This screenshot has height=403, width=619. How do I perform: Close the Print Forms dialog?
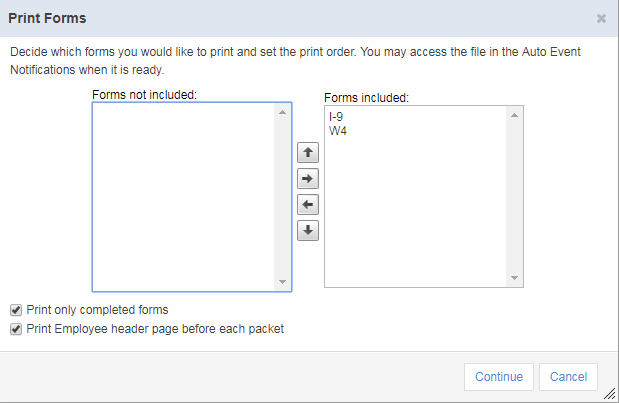(x=601, y=18)
